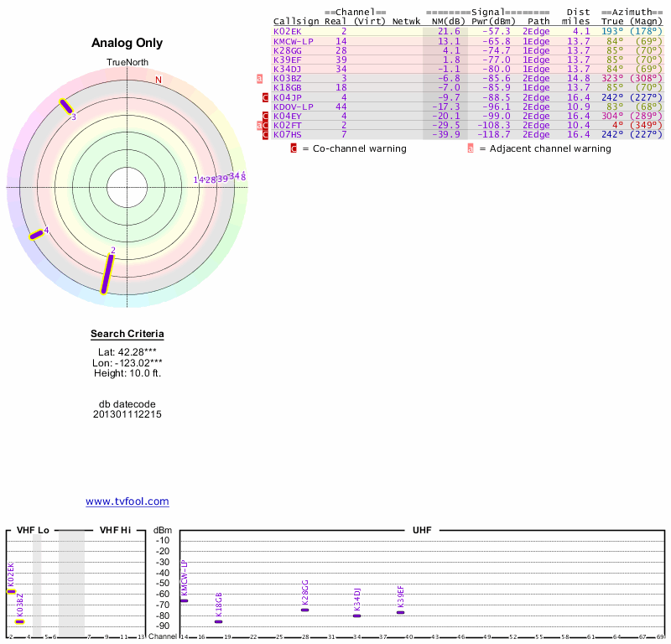The height and width of the screenshot is (644, 671).
Task: Click the co-channel warning icon beside K04EY
Action: tap(266, 116)
